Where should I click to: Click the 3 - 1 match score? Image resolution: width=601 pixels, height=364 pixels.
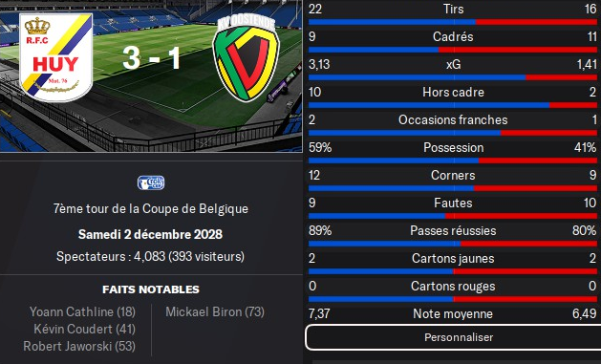tap(151, 58)
